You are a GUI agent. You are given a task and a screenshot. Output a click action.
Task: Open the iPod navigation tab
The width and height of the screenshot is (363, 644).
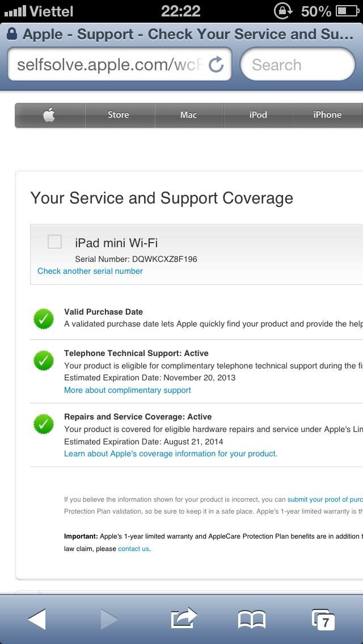pos(258,115)
